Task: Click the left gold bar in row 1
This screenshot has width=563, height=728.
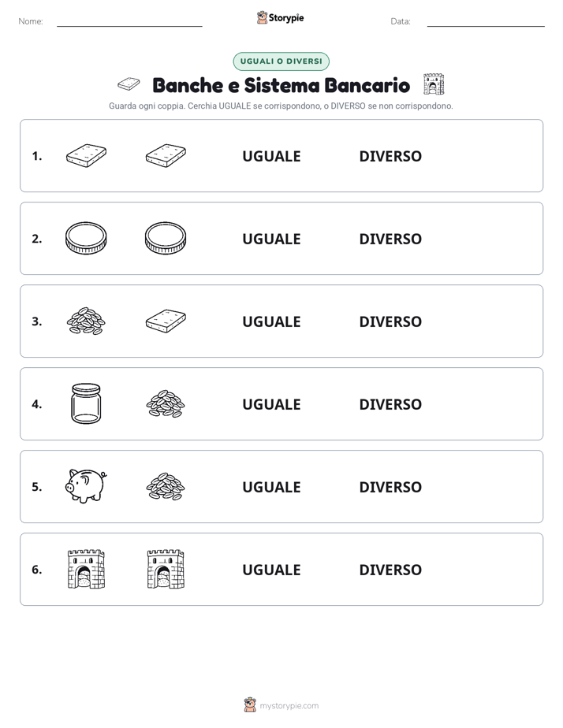Action: click(x=86, y=155)
